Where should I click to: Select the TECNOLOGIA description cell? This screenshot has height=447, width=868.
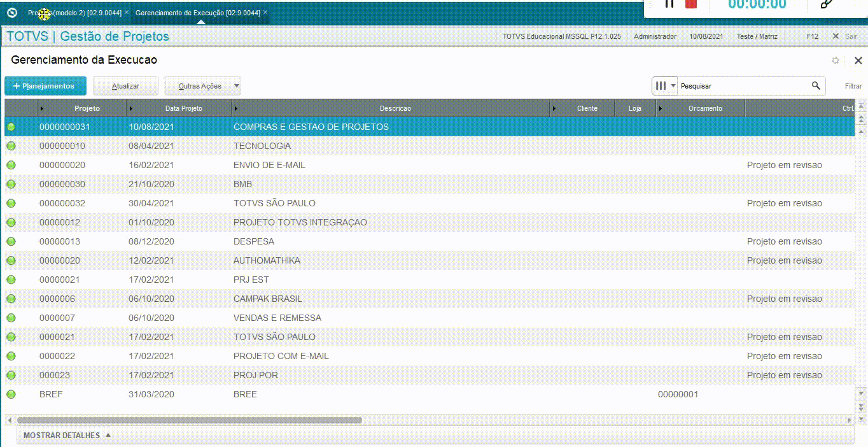tap(262, 146)
